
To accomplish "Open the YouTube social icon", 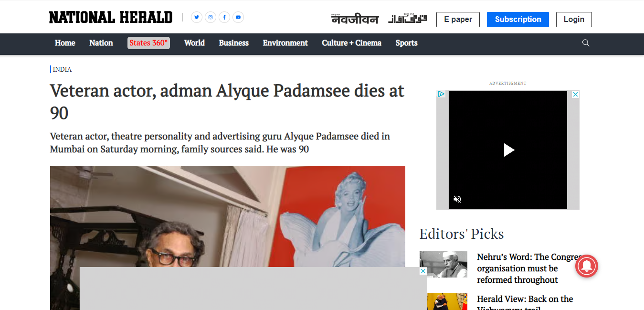I will pyautogui.click(x=238, y=18).
